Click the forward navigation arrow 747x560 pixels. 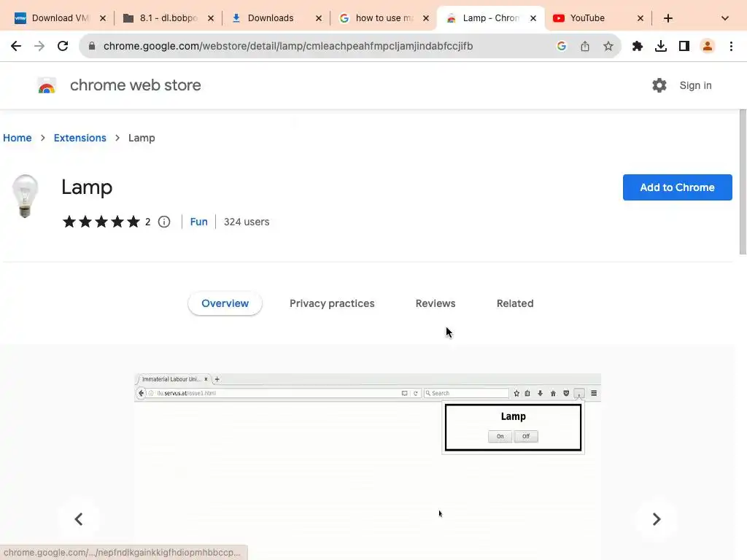(39, 46)
